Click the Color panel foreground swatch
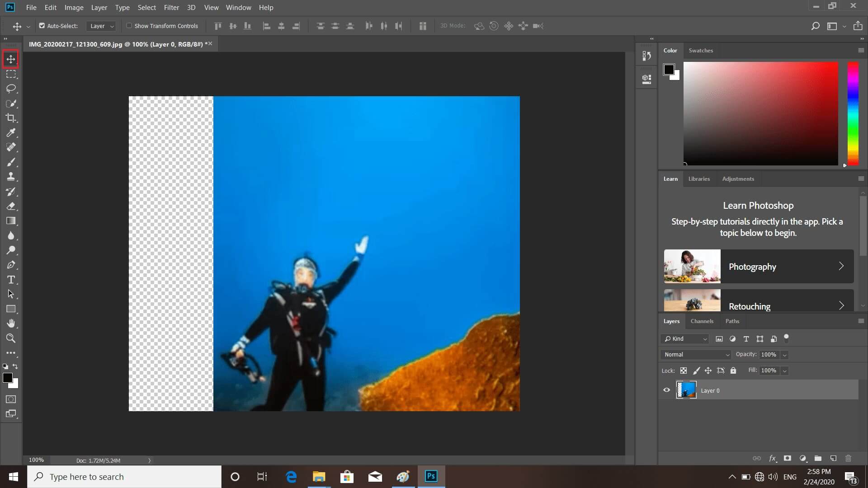The width and height of the screenshot is (868, 488). [x=669, y=70]
